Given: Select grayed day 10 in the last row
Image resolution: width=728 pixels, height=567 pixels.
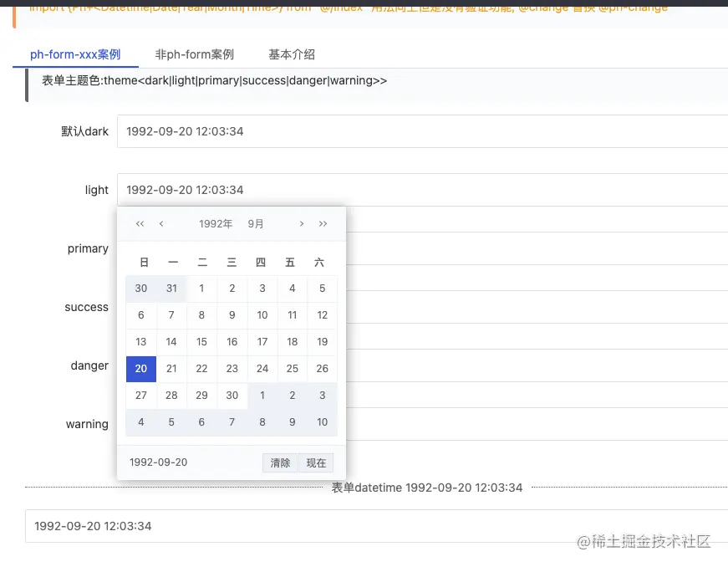Looking at the screenshot, I should click(x=322, y=422).
